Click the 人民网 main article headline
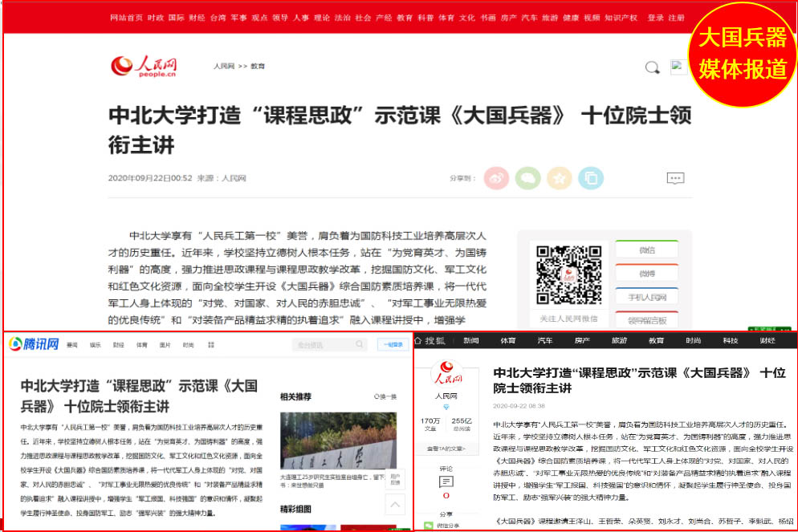 click(400, 130)
